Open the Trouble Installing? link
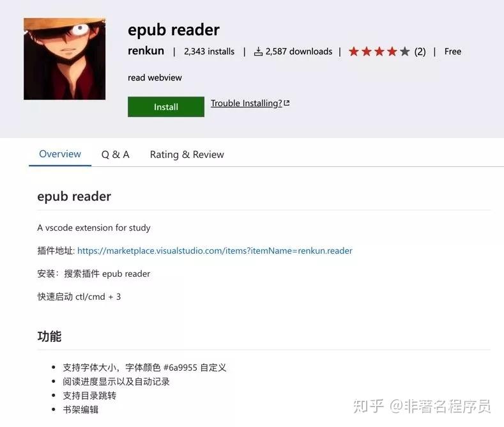 (x=246, y=103)
